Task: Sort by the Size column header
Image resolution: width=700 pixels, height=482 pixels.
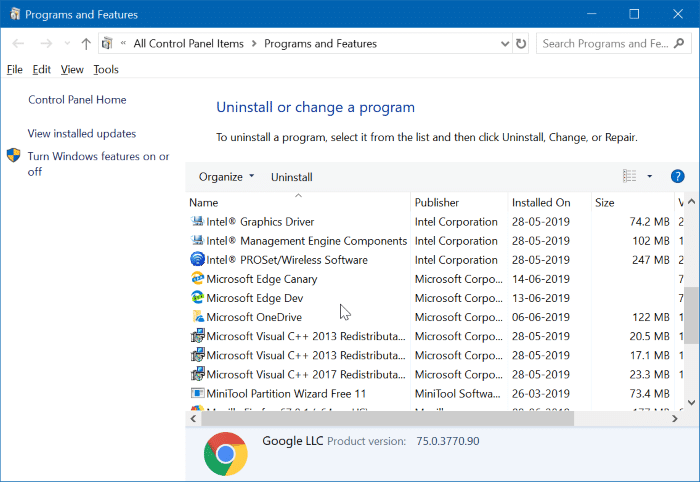Action: [633, 202]
